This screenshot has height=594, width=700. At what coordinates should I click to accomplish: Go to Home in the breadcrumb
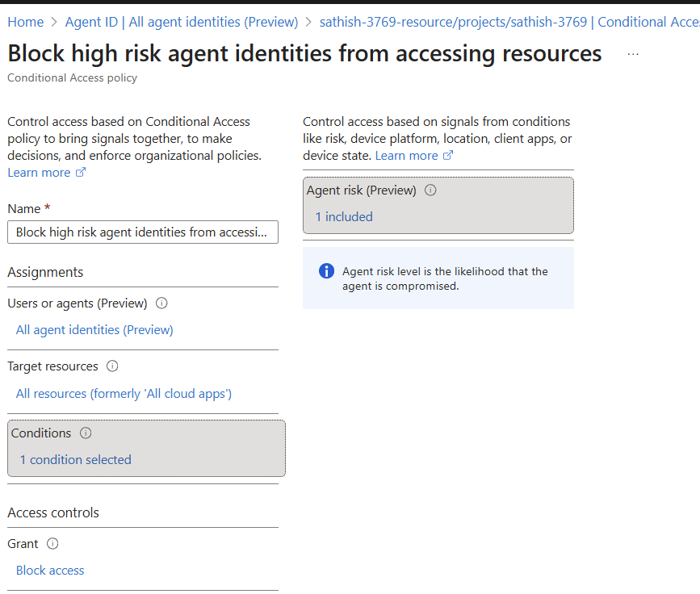25,22
